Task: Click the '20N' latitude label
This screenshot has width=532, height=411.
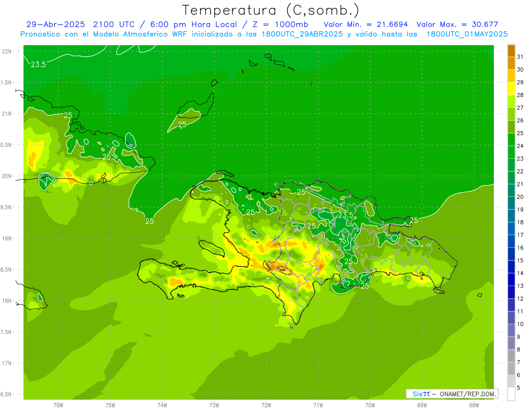Action: [x=7, y=176]
